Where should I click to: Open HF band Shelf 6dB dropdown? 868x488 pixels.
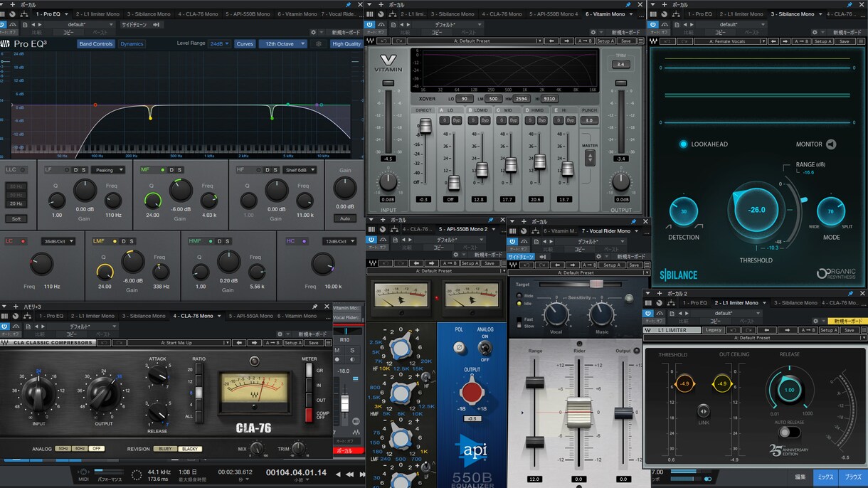300,169
